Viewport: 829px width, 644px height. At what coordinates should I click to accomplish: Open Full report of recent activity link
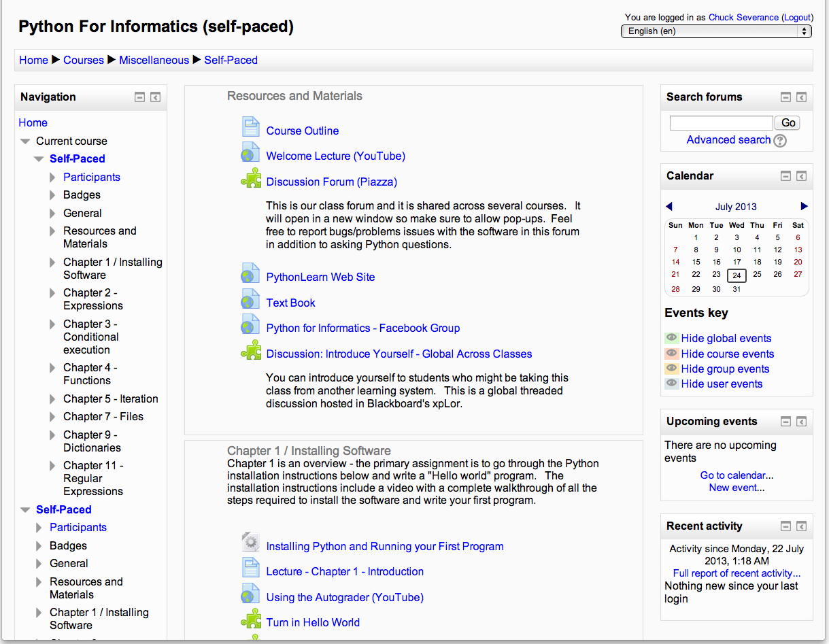pos(737,573)
